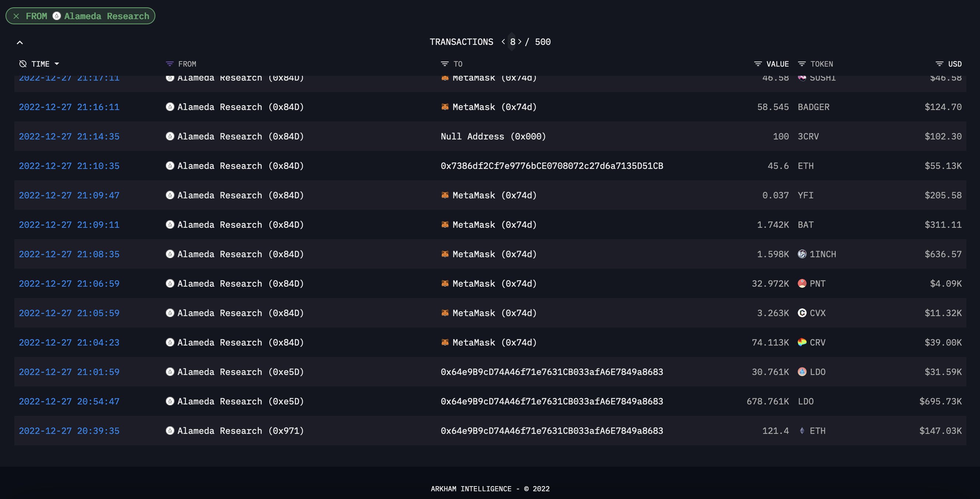Open transaction at 2022-12-27 21:09:11
Image resolution: width=980 pixels, height=499 pixels.
[x=69, y=225]
